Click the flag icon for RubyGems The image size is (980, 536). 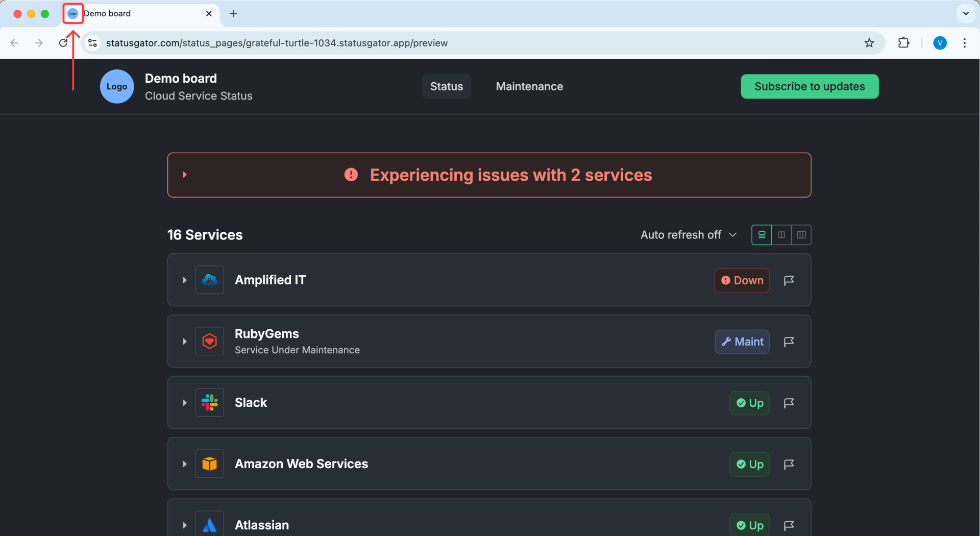click(789, 342)
